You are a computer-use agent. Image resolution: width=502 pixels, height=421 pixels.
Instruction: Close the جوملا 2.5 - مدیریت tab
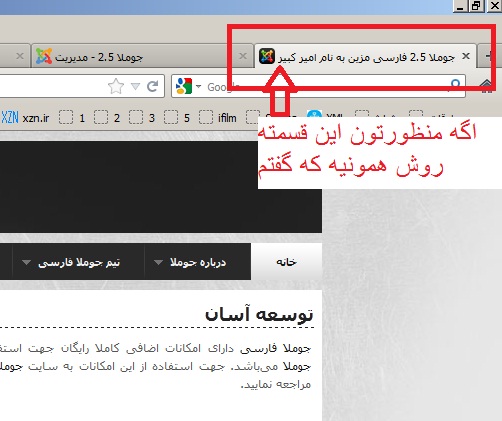pos(243,56)
